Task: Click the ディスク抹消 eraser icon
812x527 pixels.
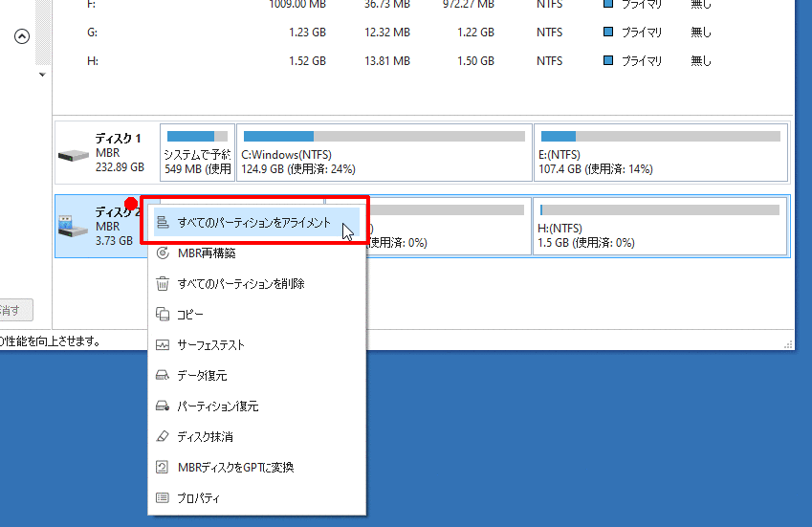Action: coord(163,437)
